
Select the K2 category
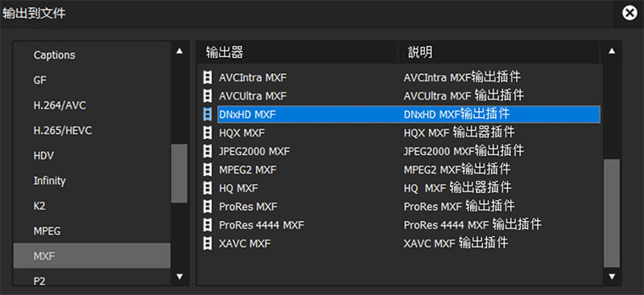tap(92, 206)
